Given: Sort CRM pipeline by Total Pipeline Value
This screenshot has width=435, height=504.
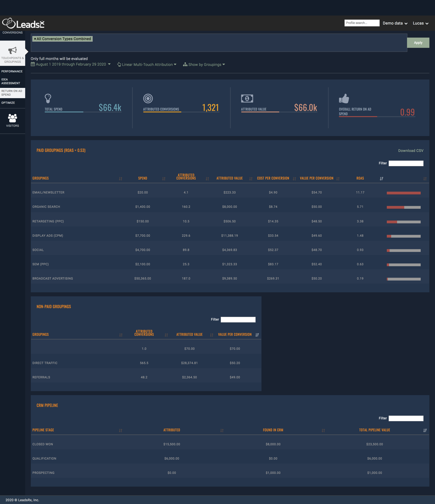Looking at the screenshot, I should [425, 431].
